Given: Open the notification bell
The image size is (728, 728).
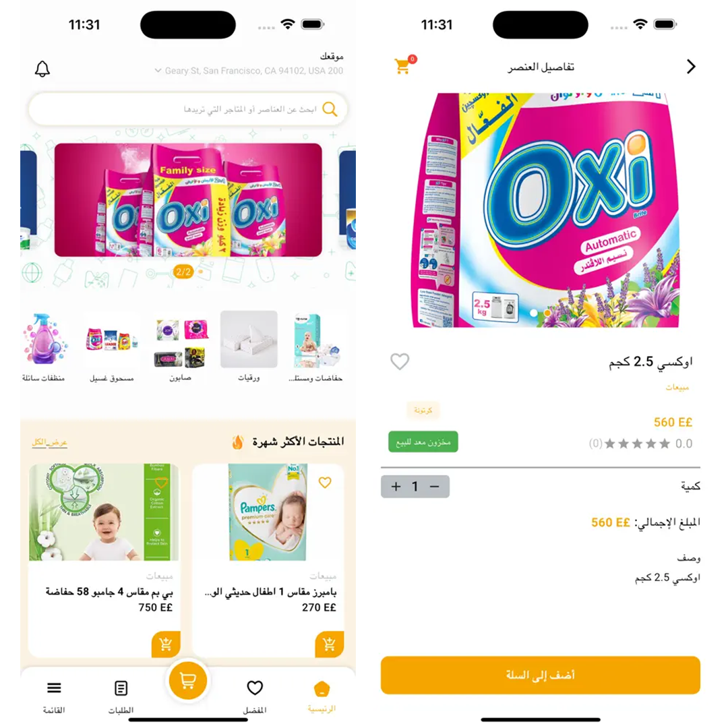Looking at the screenshot, I should tap(42, 69).
